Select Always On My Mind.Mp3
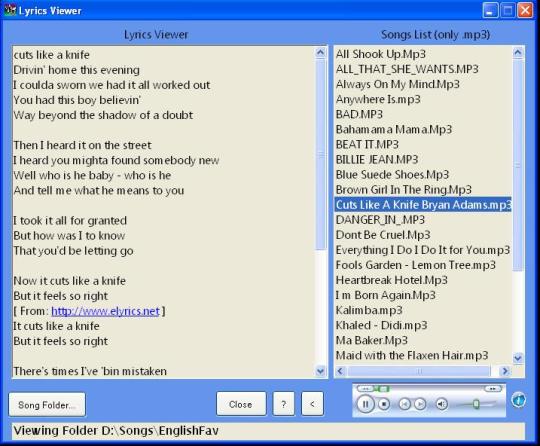This screenshot has height=446, width=540. point(423,84)
